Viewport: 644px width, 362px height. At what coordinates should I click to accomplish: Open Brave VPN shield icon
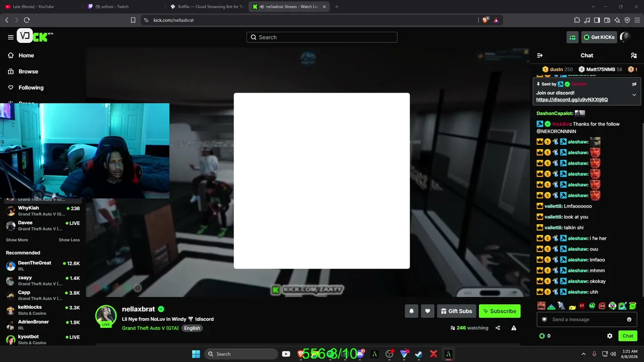pos(627,20)
